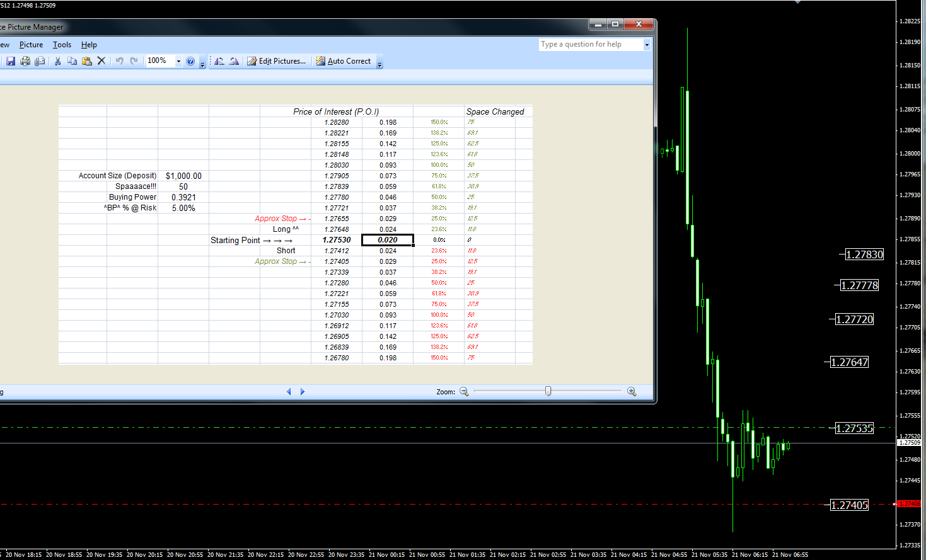Open the Picture menu

click(x=31, y=45)
